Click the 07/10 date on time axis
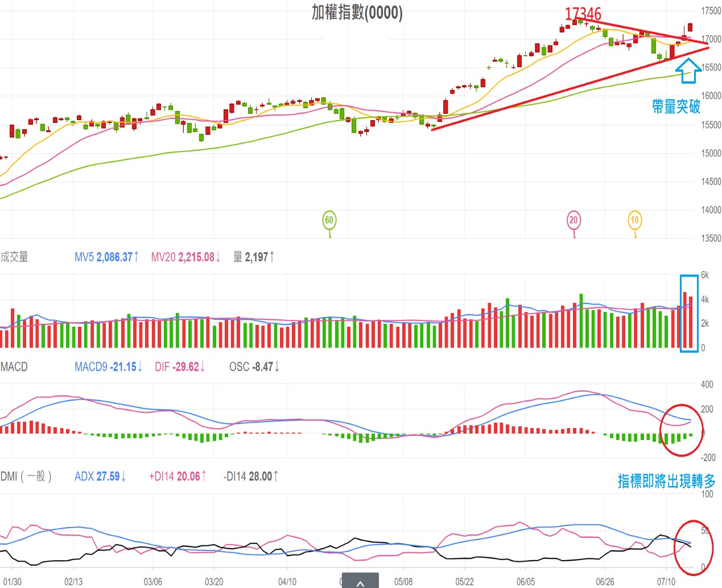 pos(666,581)
